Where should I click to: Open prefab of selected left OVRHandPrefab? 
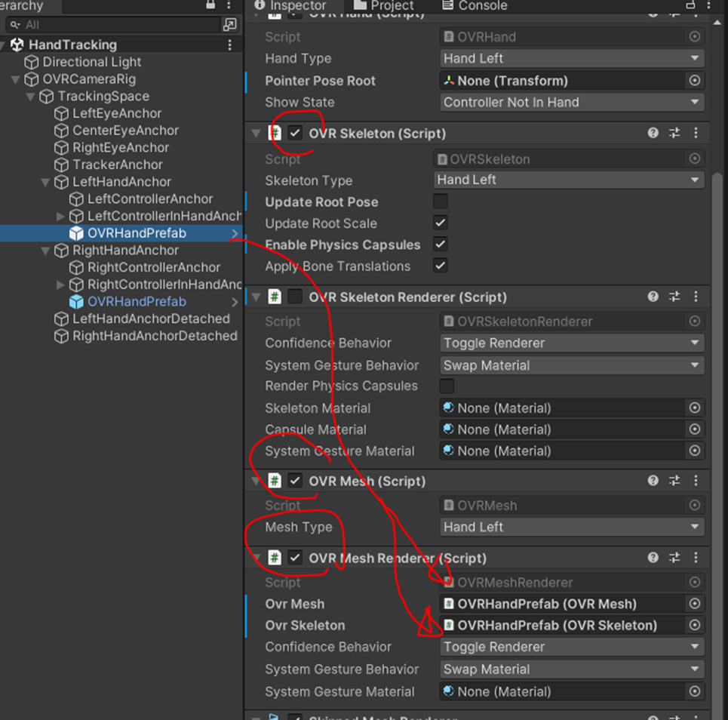coord(235,234)
